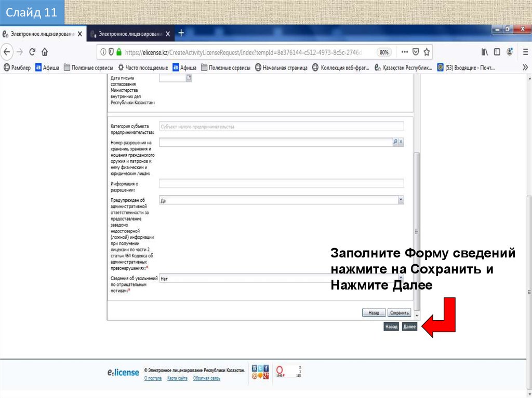
Task: Click the search magnifier in permit number field
Action: pyautogui.click(x=395, y=141)
